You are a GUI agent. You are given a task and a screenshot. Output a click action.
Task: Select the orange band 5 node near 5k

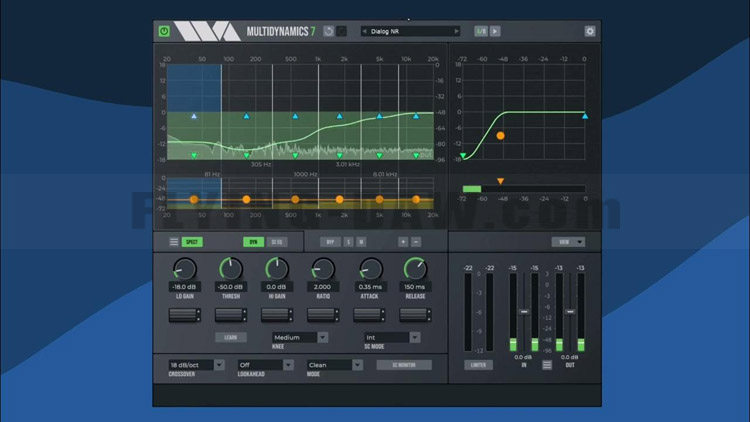pyautogui.click(x=379, y=200)
